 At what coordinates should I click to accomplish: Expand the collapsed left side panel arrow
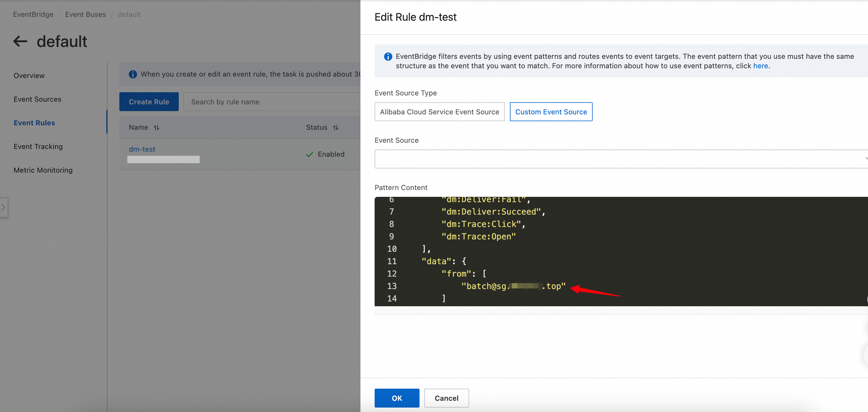click(x=3, y=207)
